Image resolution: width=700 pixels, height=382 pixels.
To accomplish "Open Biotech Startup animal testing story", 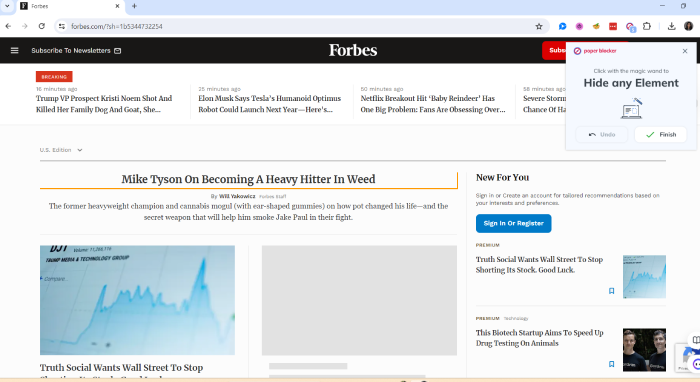I will point(539,338).
